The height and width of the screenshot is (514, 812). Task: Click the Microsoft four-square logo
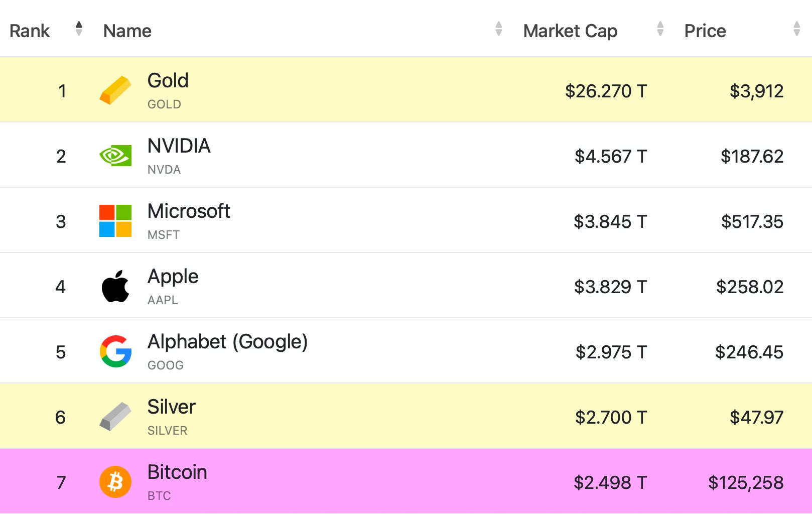point(115,221)
